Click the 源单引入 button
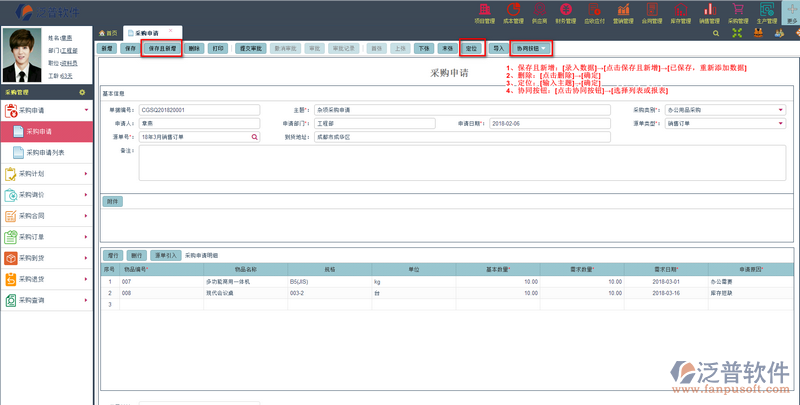Viewport: 800px width, 405px height. click(165, 255)
